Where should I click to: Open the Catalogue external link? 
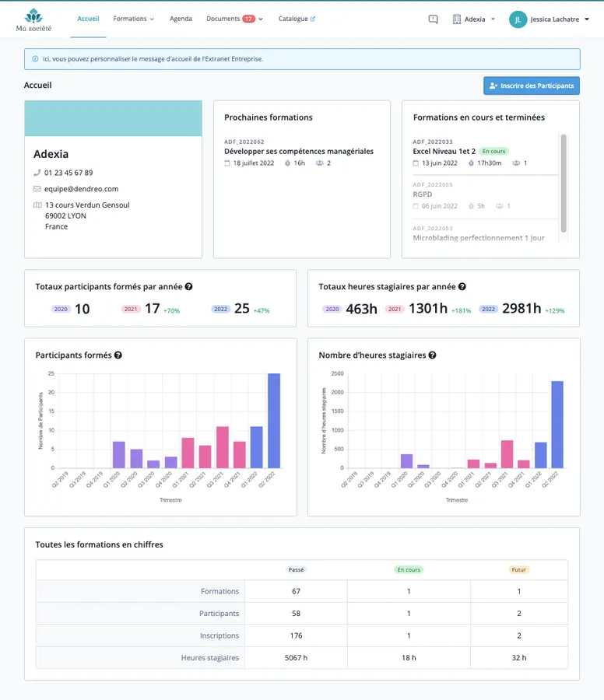coord(297,19)
